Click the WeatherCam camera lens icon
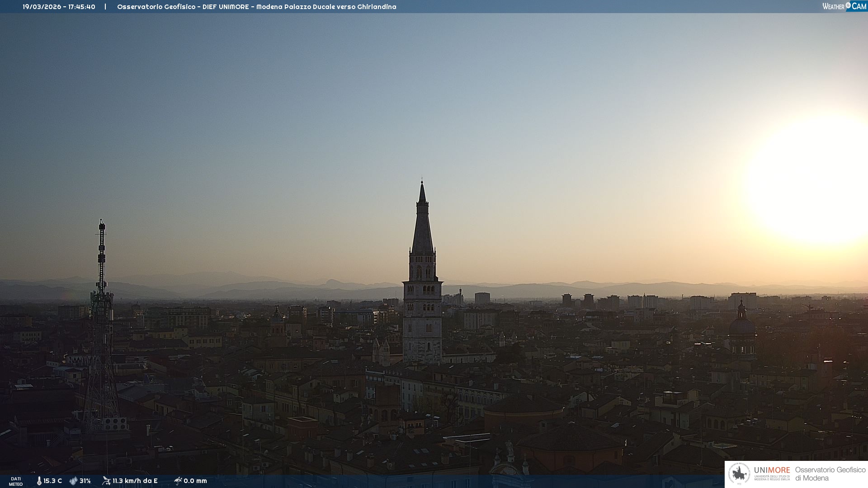 pos(848,5)
